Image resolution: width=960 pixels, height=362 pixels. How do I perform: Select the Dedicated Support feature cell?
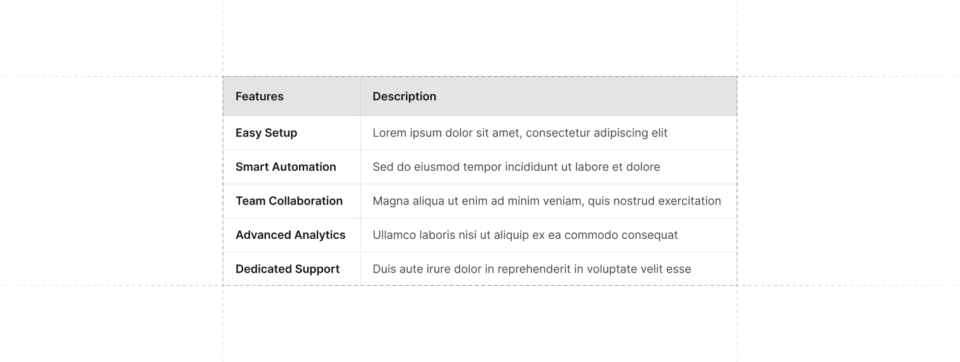click(292, 269)
